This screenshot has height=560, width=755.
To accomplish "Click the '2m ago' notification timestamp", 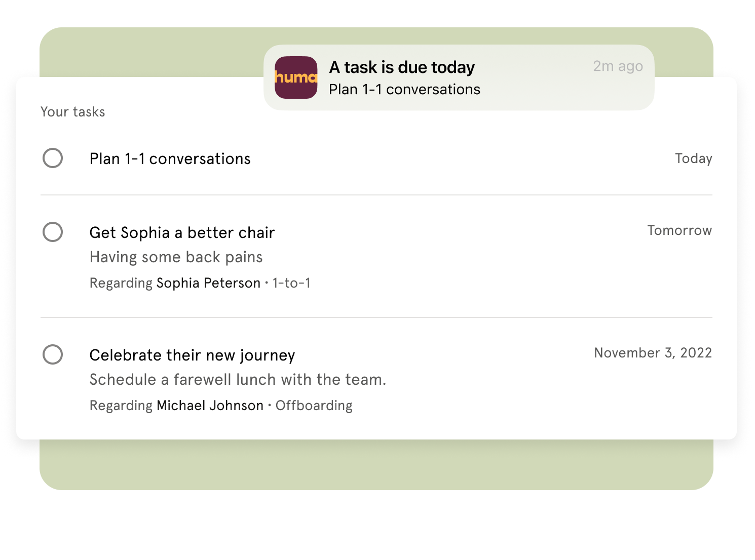I will pyautogui.click(x=618, y=66).
